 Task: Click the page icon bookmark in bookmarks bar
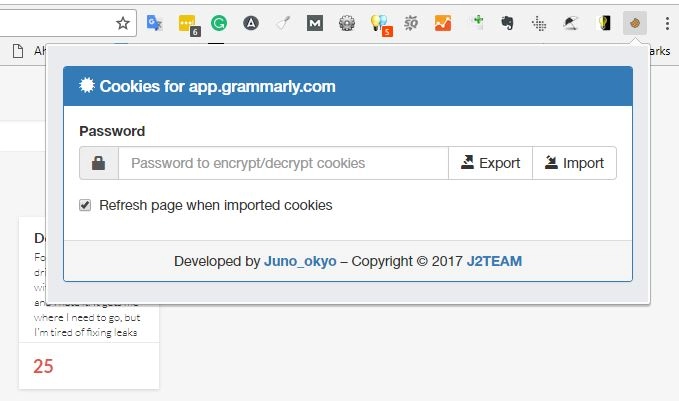(x=18, y=51)
